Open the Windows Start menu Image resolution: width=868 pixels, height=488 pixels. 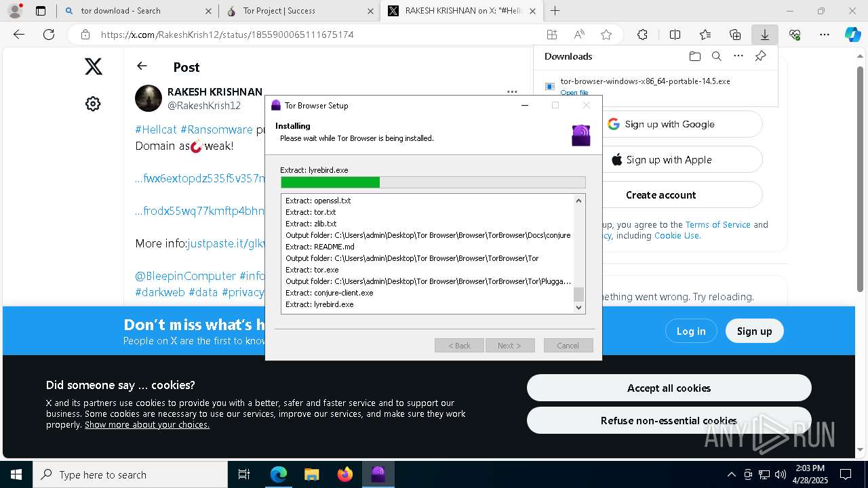[x=16, y=474]
